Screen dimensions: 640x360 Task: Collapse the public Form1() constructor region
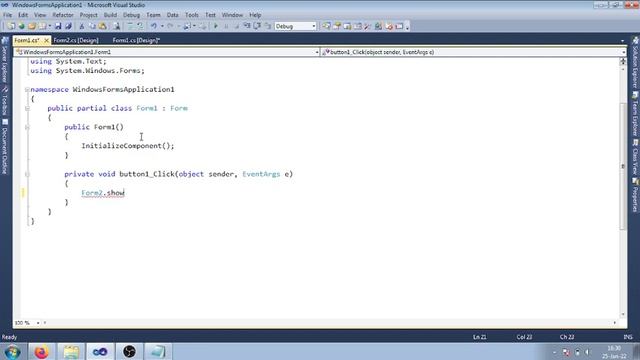pyautogui.click(x=27, y=127)
